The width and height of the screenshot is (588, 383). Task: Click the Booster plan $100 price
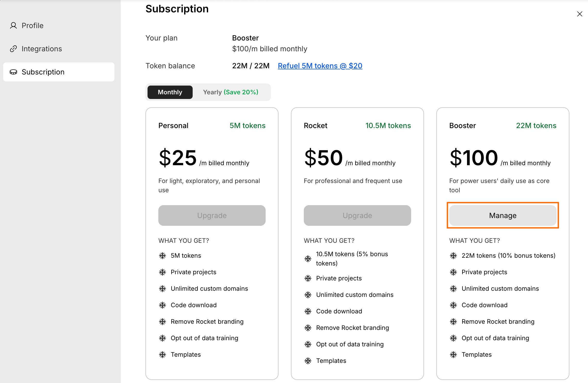tap(474, 158)
